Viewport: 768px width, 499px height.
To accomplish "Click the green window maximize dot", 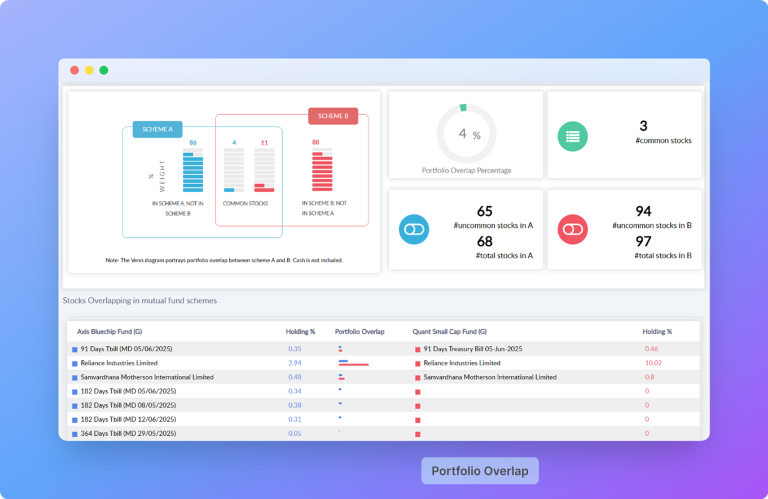I will tap(104, 70).
